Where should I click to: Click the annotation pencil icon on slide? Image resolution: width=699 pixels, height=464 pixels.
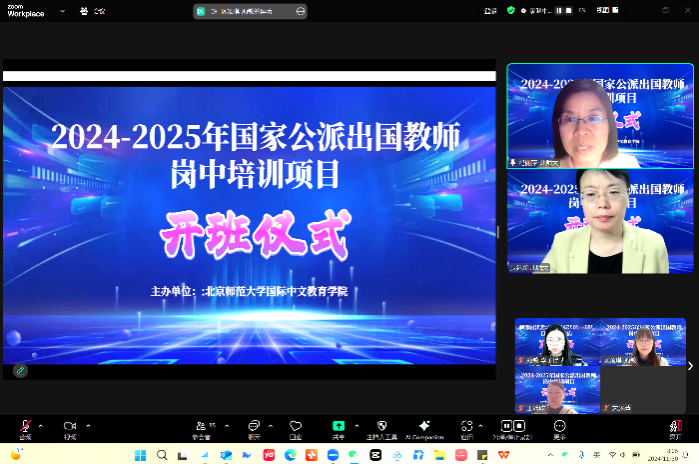[x=20, y=370]
